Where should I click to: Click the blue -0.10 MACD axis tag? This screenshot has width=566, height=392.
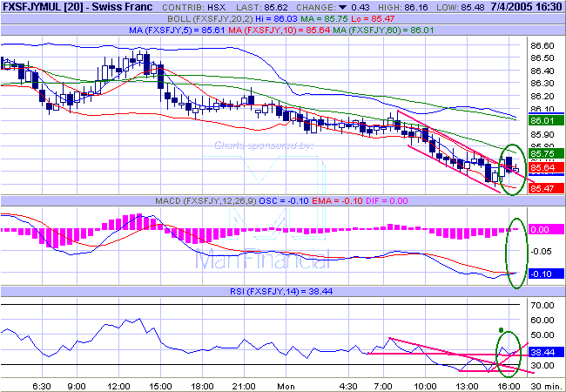[546, 274]
